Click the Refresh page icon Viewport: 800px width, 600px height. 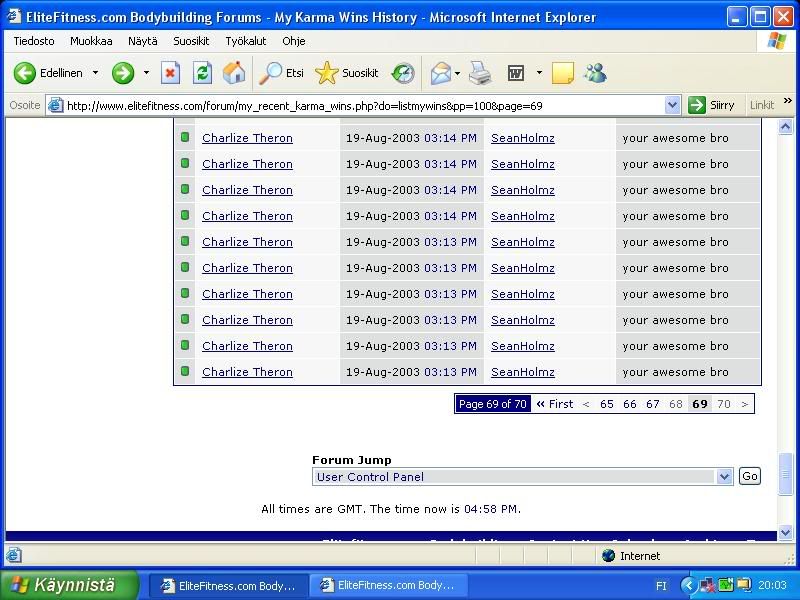click(202, 73)
